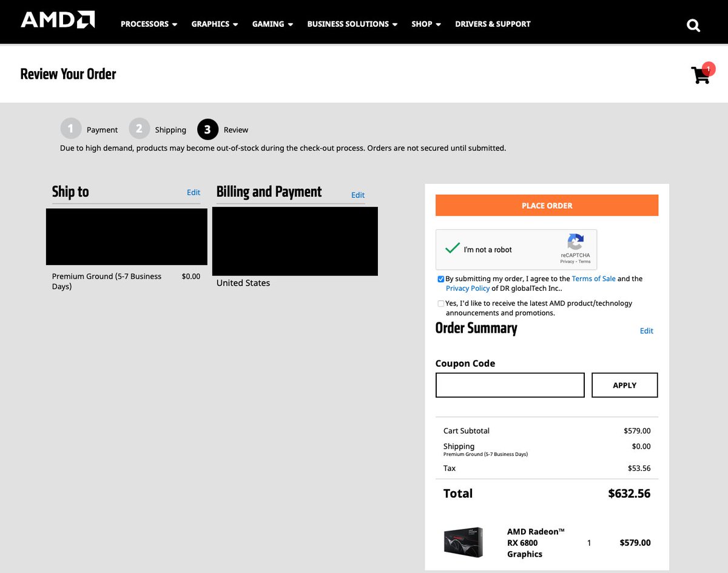Edit Billing and Payment details
The image size is (728, 573).
click(358, 195)
